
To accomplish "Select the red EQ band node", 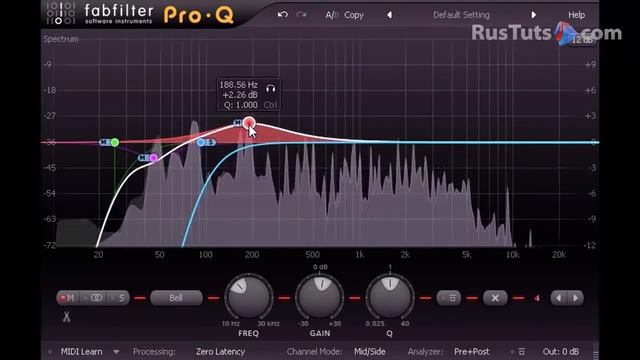I will (x=249, y=122).
